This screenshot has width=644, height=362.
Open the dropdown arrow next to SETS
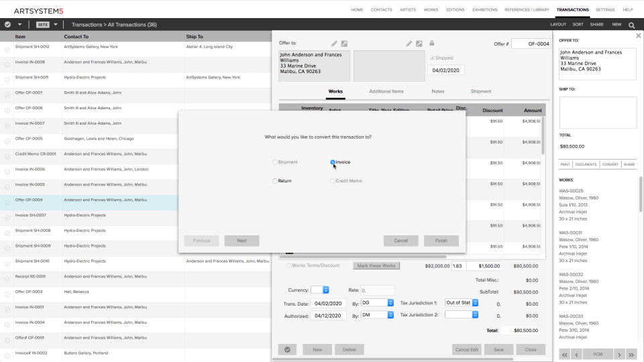tap(56, 25)
